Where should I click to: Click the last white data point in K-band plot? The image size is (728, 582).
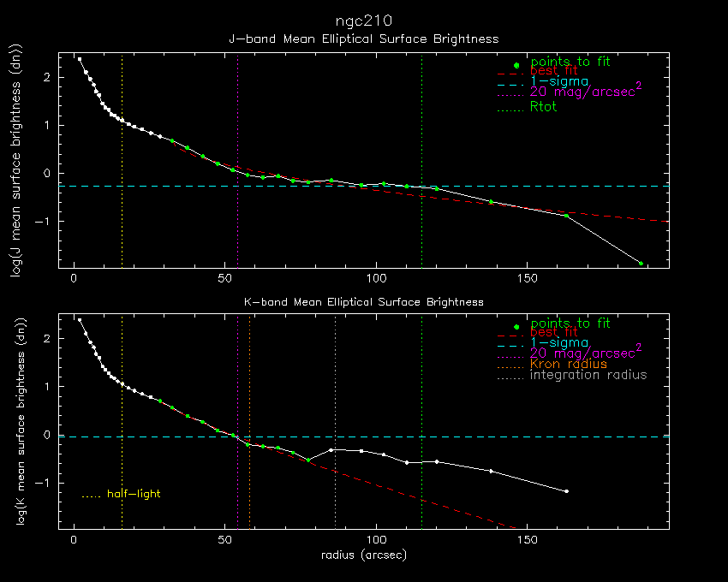[567, 491]
